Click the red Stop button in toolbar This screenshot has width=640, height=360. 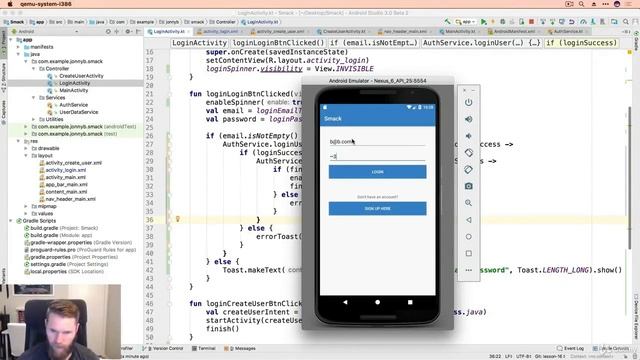pos(531,22)
